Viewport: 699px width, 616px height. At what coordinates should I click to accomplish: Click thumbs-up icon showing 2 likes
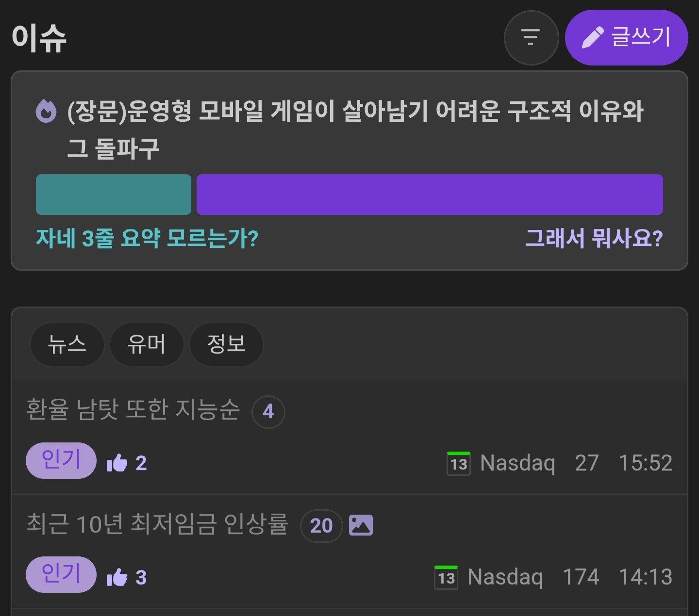(x=117, y=463)
